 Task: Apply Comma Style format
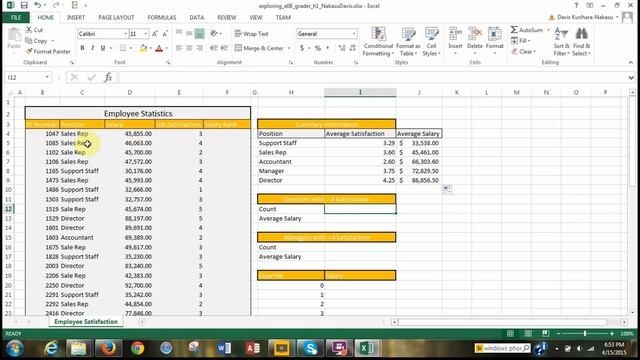[327, 48]
